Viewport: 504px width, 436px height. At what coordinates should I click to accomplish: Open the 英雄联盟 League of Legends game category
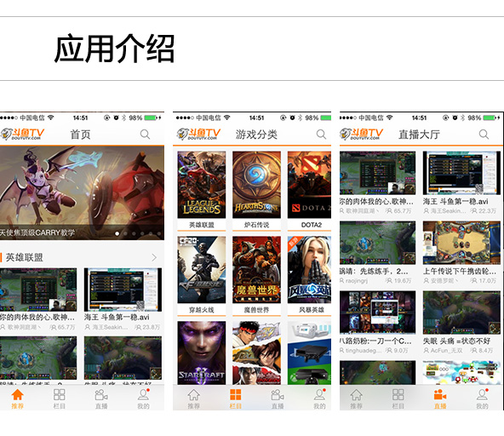tap(202, 191)
